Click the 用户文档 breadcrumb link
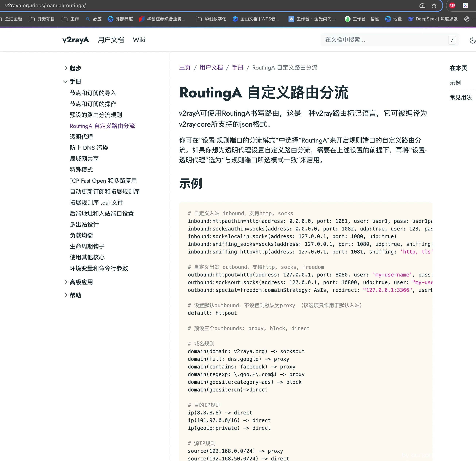476x461 pixels. pyautogui.click(x=211, y=68)
